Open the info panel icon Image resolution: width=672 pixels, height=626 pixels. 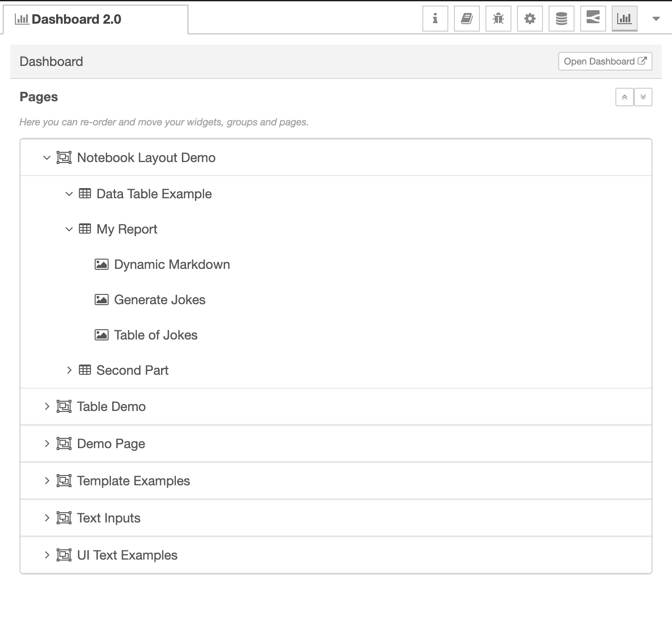(x=434, y=19)
